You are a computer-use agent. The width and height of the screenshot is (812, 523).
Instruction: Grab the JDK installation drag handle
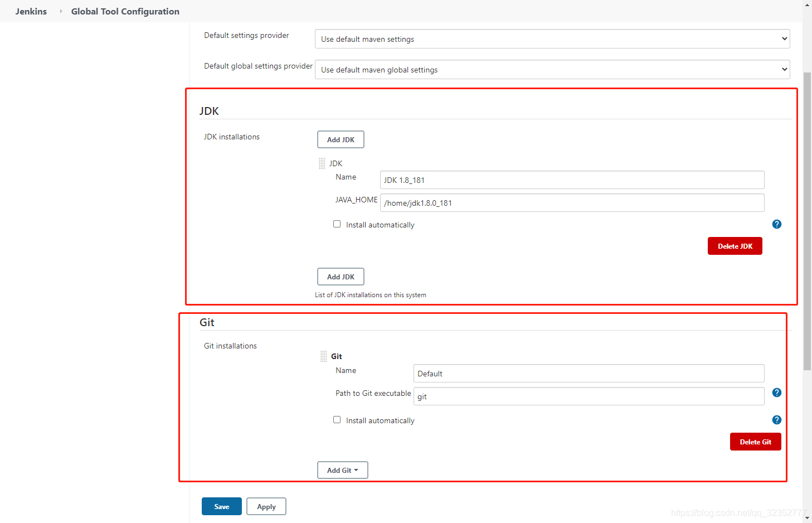point(322,163)
